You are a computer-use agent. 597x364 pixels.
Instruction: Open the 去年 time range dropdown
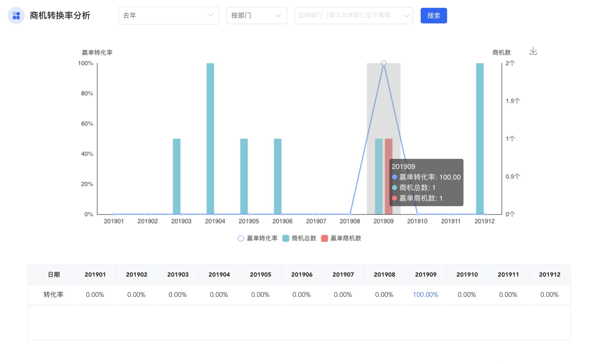(169, 16)
